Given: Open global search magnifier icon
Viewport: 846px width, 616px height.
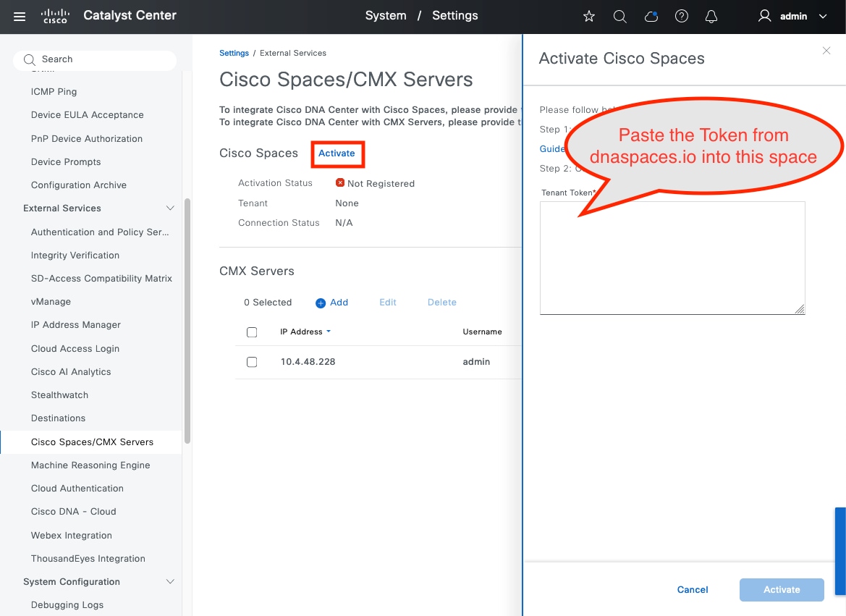Looking at the screenshot, I should pos(620,16).
